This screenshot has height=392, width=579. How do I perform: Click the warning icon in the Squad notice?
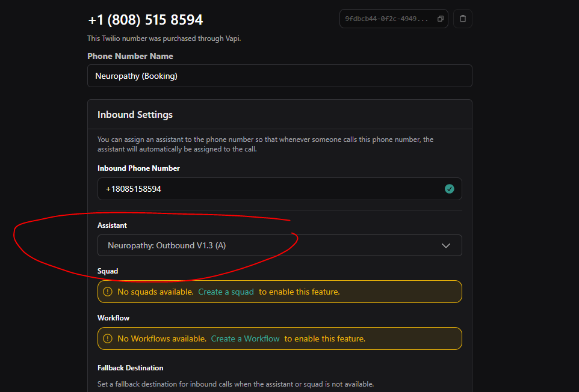(x=108, y=292)
